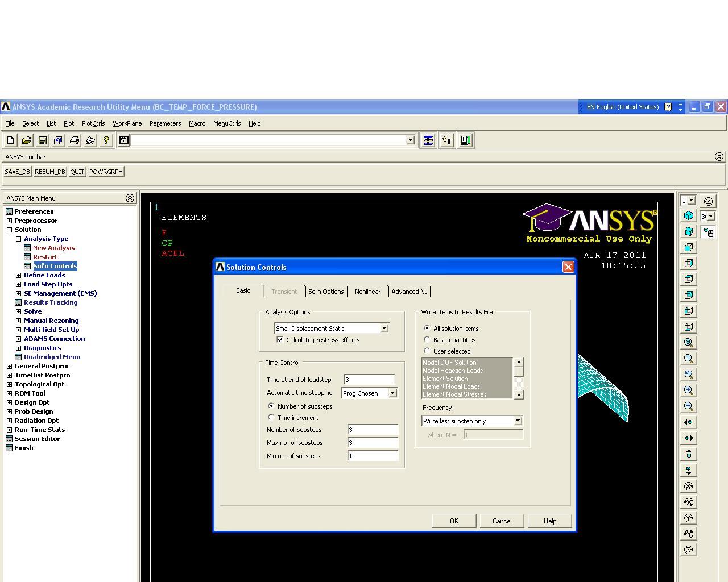The height and width of the screenshot is (582, 728).
Task: Click the Raise Hidden icon
Action: click(428, 140)
